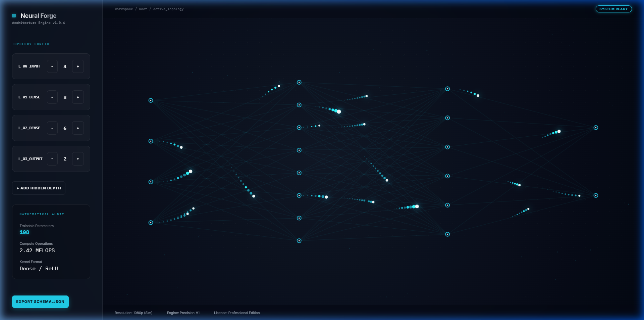Click Architecture Engine v1.0.4 subtitle
Screen dimensions: 644x320
click(39, 23)
